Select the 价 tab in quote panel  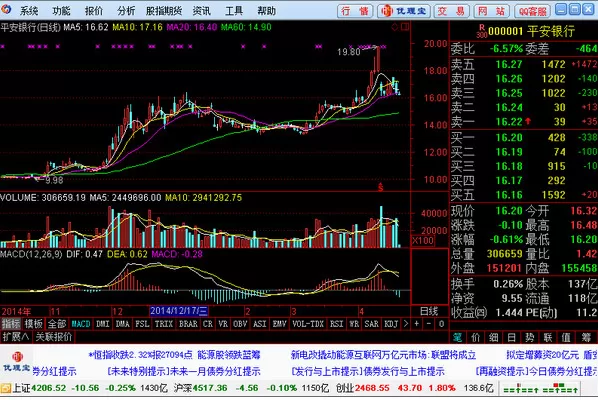(475, 337)
